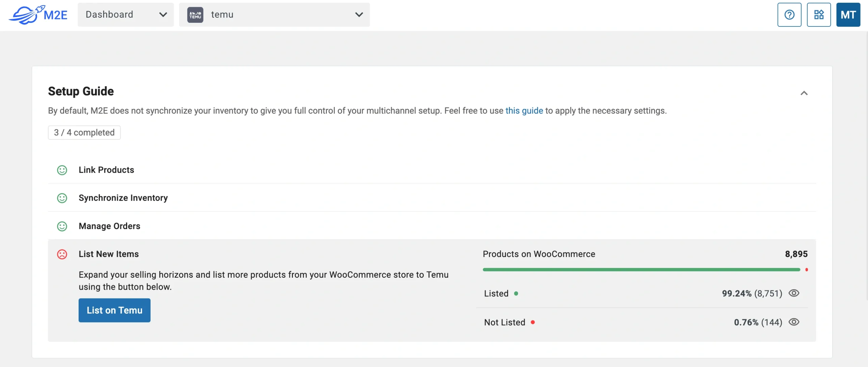Viewport: 868px width, 367px height.
Task: Expand the temu channel selector
Action: [358, 15]
